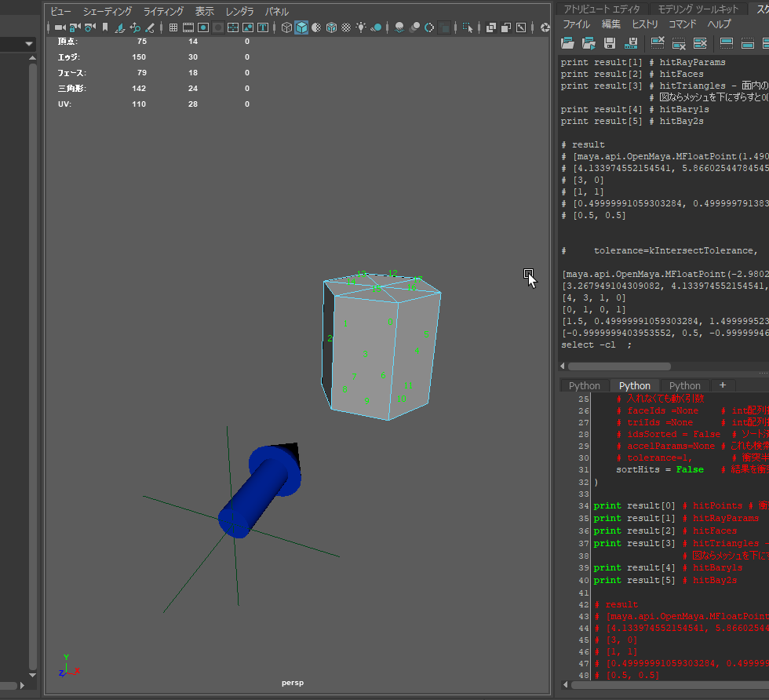Image resolution: width=769 pixels, height=700 pixels.
Task: Expand the left panel dropdown arrow
Action: click(29, 44)
